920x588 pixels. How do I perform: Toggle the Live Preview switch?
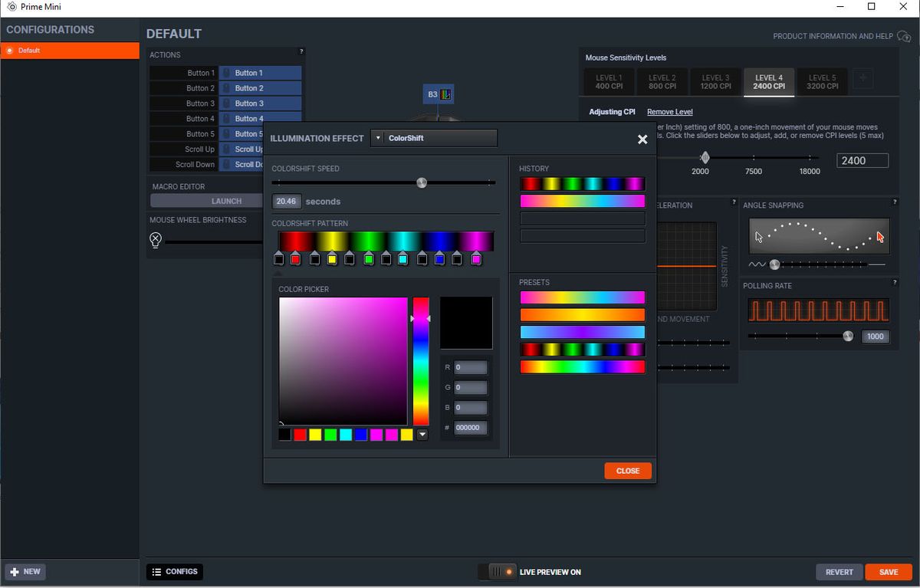497,572
